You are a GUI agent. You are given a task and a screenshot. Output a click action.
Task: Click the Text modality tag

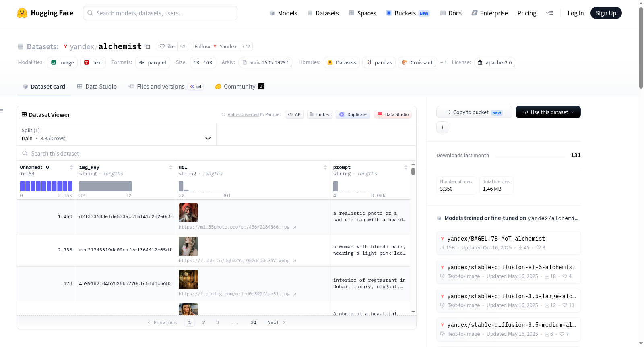tap(93, 62)
